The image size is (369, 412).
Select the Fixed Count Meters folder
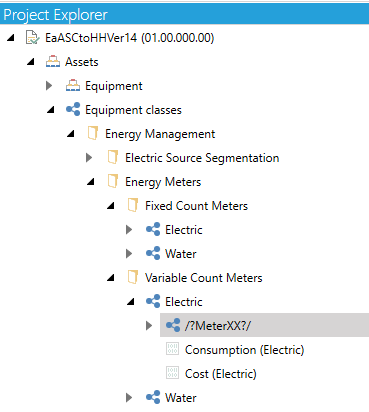point(196,206)
